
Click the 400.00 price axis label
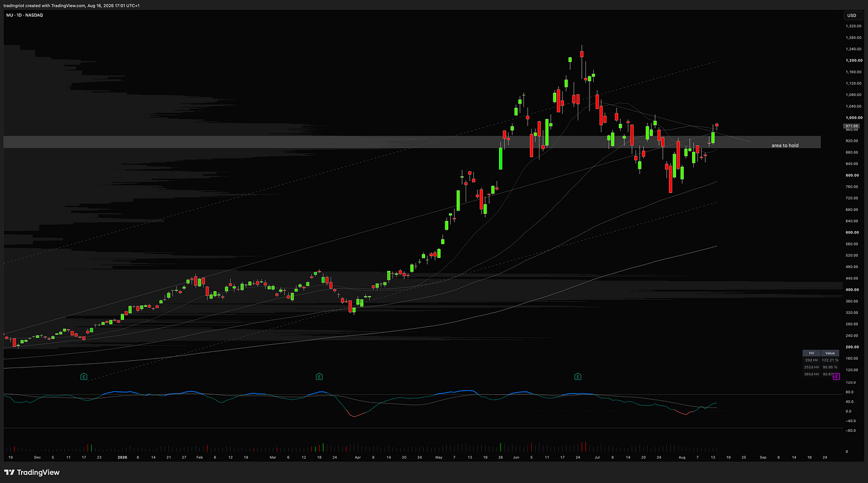pyautogui.click(x=851, y=289)
